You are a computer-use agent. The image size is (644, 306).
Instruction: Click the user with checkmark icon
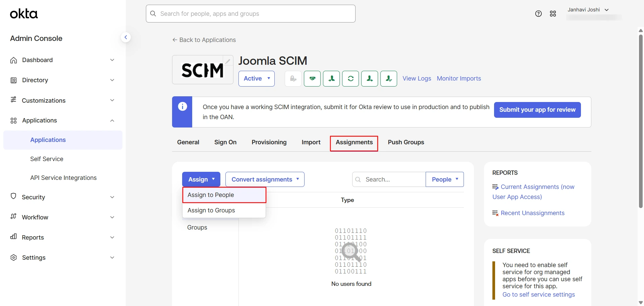click(389, 79)
